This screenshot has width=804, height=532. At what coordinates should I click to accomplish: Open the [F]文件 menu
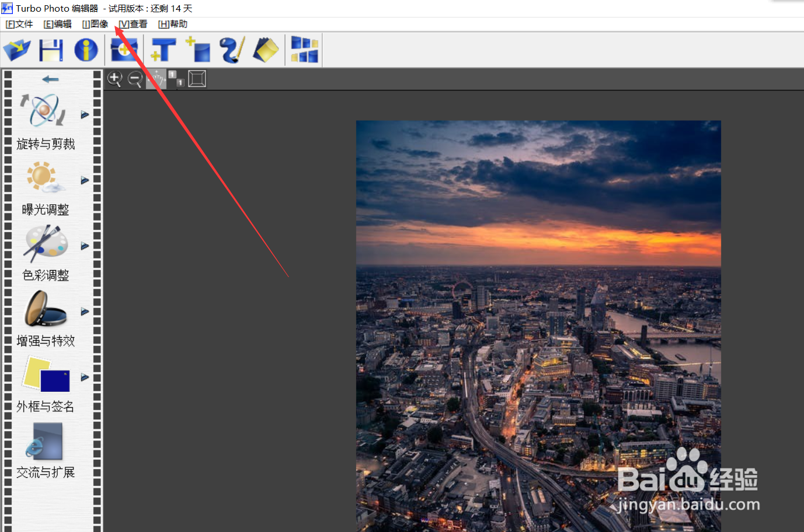(19, 24)
